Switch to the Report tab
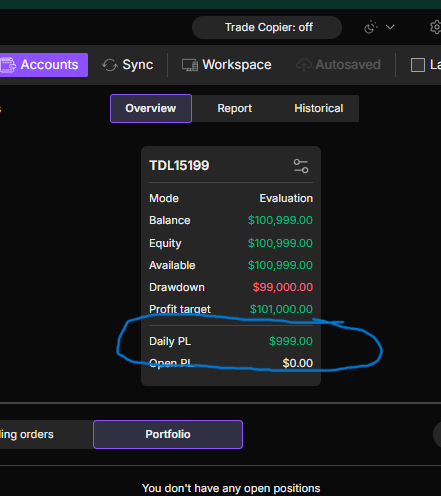Viewport: 441px width, 496px height. 234,108
